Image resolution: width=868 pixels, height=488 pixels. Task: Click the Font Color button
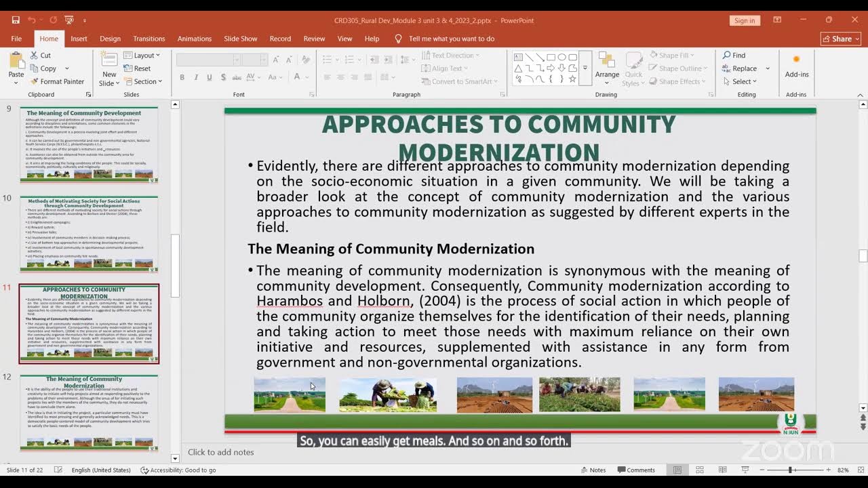pos(297,77)
